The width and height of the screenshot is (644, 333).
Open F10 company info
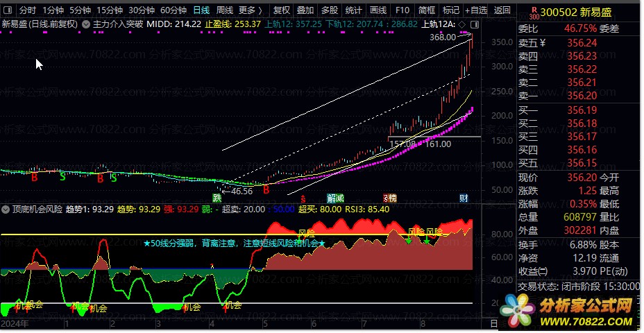(402, 10)
